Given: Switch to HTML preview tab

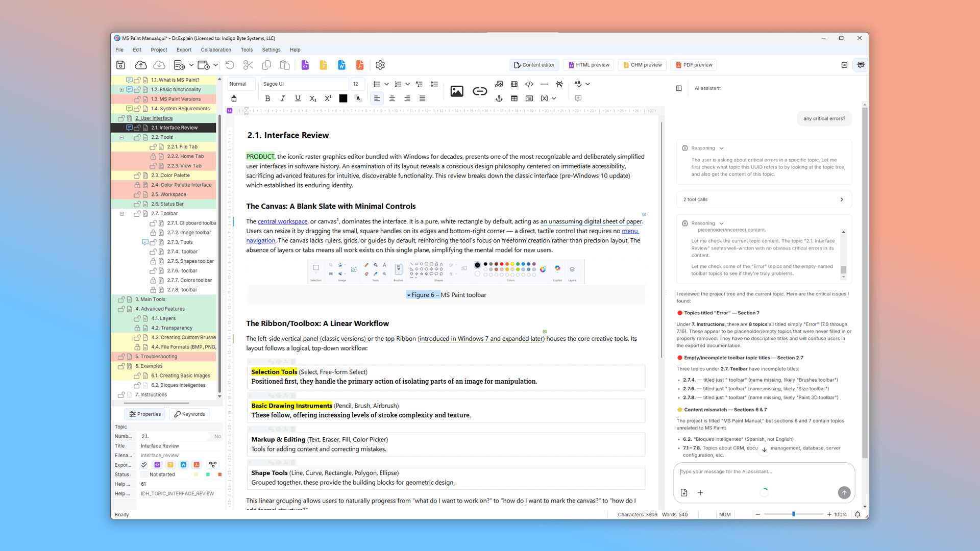Looking at the screenshot, I should tap(589, 65).
